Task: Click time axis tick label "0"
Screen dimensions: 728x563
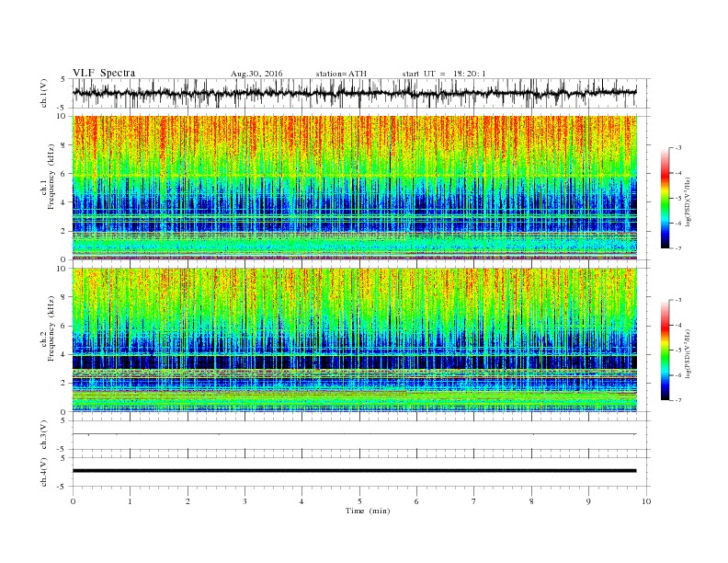Action: 73,501
